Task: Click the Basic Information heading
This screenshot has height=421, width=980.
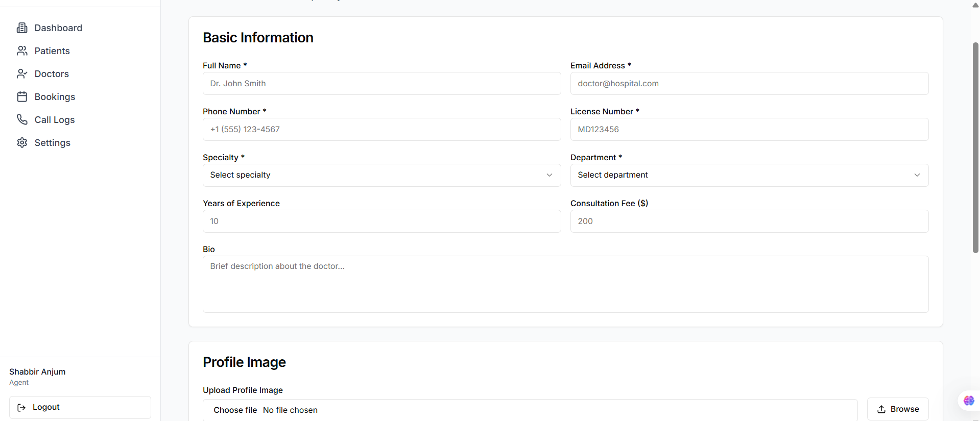Action: pos(258,38)
